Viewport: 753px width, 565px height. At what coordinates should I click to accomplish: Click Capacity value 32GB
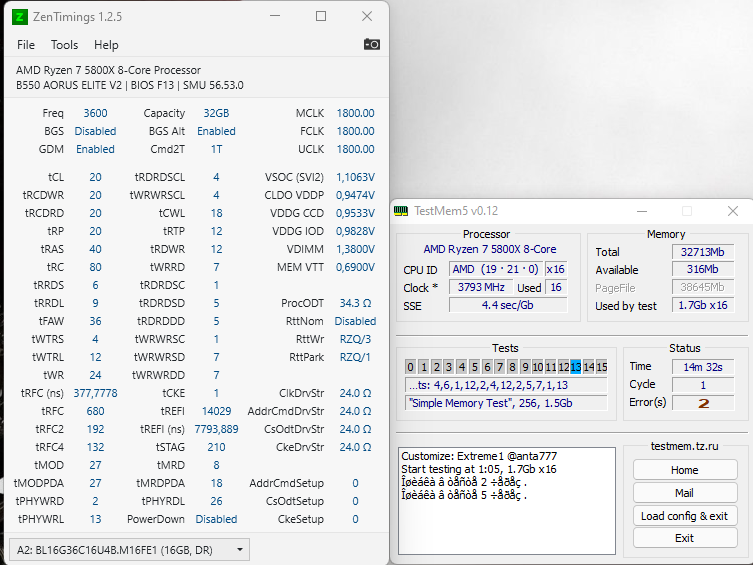[x=216, y=113]
